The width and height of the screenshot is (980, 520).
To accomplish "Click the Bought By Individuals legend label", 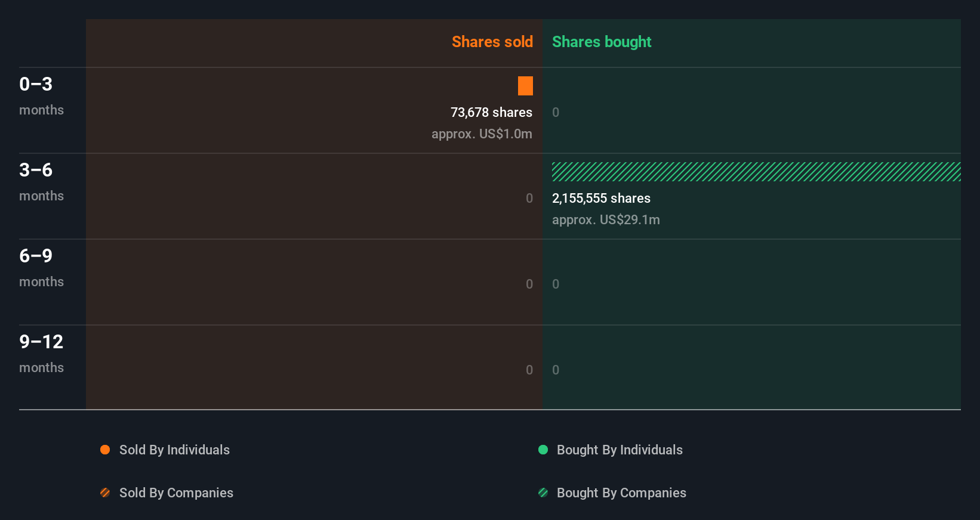I will 620,450.
